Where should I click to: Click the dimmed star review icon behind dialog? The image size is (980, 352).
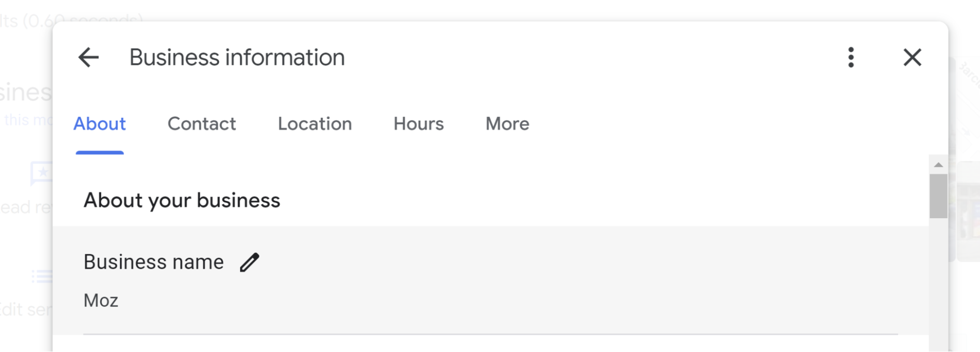41,173
